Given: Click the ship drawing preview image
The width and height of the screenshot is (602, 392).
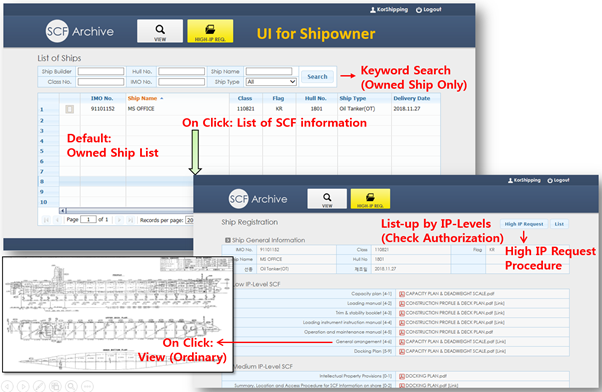Looking at the screenshot, I should [x=118, y=314].
